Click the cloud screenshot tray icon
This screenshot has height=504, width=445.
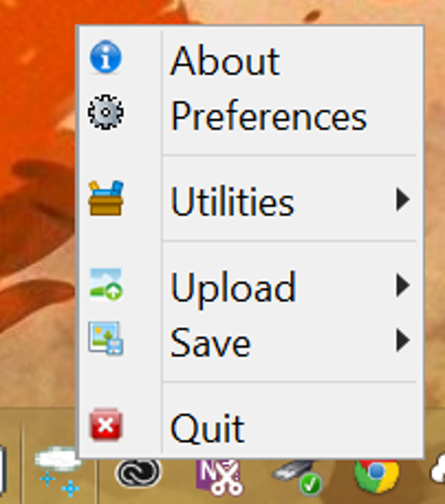click(x=57, y=470)
